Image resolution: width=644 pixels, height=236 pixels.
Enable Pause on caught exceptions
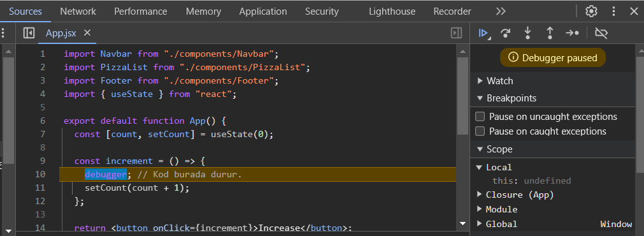[480, 131]
